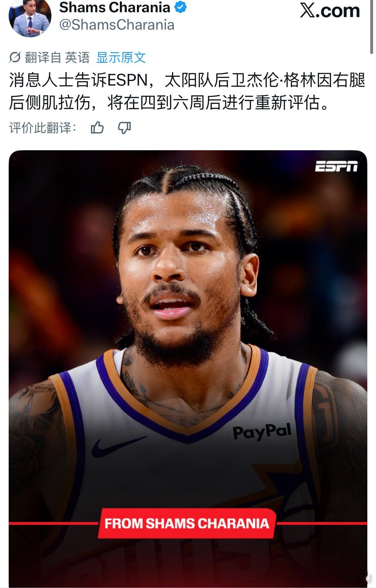Open Shams Charania's profile avatar
Screen dimensions: 376x588
point(30,18)
